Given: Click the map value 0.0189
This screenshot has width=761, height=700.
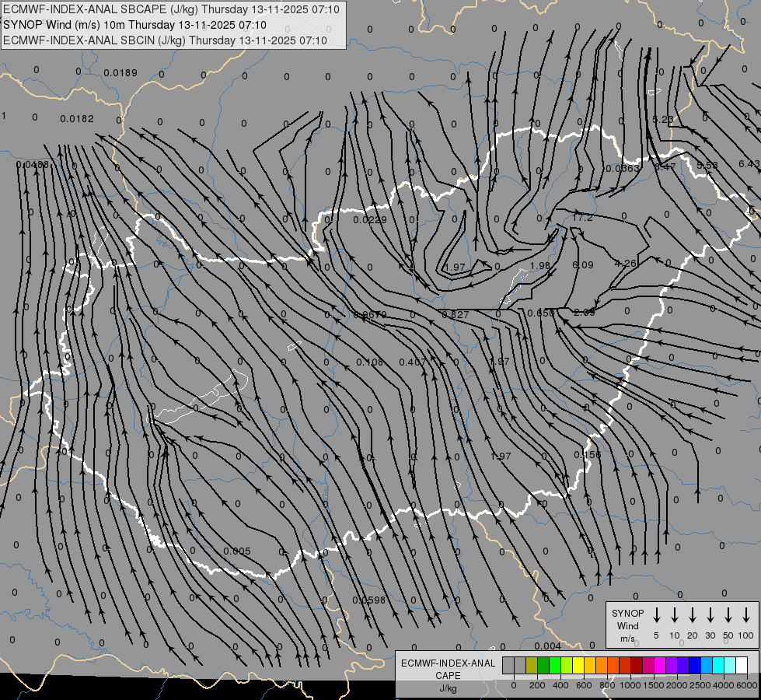Looking at the screenshot, I should point(120,73).
